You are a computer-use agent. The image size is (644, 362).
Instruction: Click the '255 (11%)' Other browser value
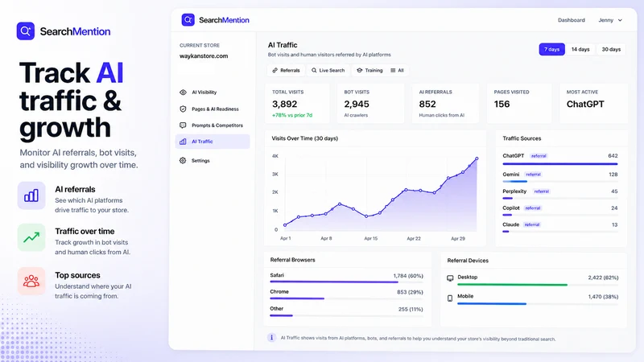tap(411, 310)
